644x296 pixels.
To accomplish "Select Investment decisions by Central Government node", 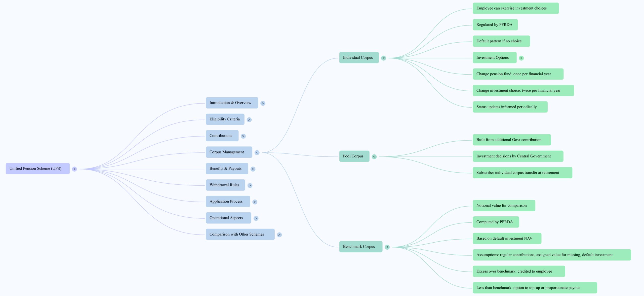I will [518, 156].
